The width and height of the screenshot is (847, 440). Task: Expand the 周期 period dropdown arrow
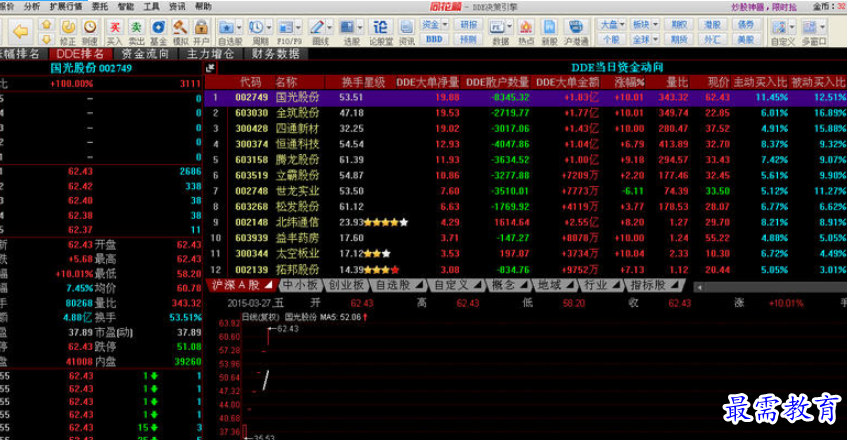(269, 27)
